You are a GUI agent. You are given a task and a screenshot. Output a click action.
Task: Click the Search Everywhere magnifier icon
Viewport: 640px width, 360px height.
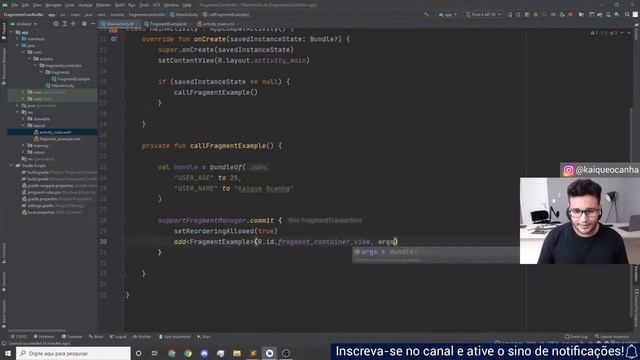(627, 15)
